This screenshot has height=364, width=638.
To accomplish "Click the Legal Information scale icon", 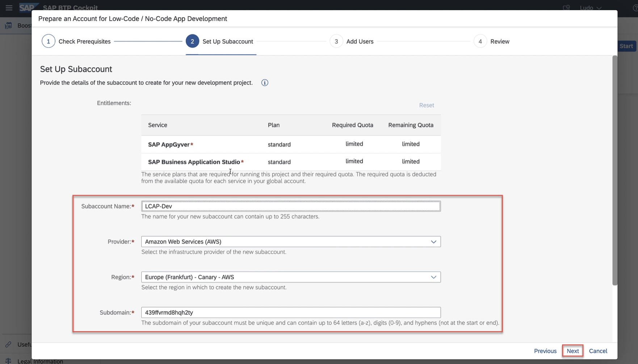I will [x=8, y=361].
